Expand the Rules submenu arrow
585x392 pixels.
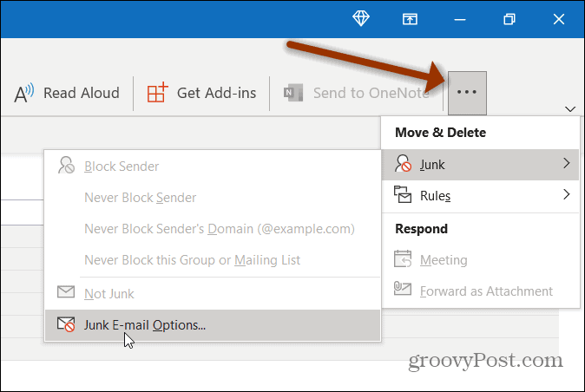point(567,194)
